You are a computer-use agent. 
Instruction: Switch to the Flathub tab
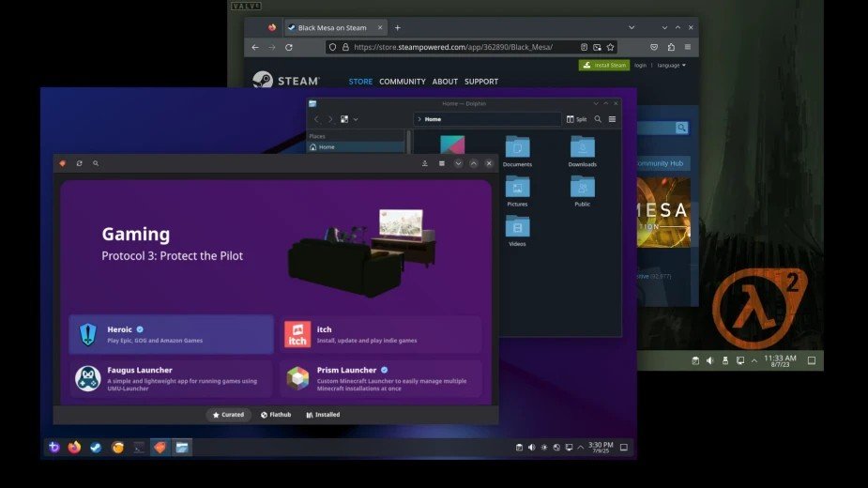coord(276,414)
